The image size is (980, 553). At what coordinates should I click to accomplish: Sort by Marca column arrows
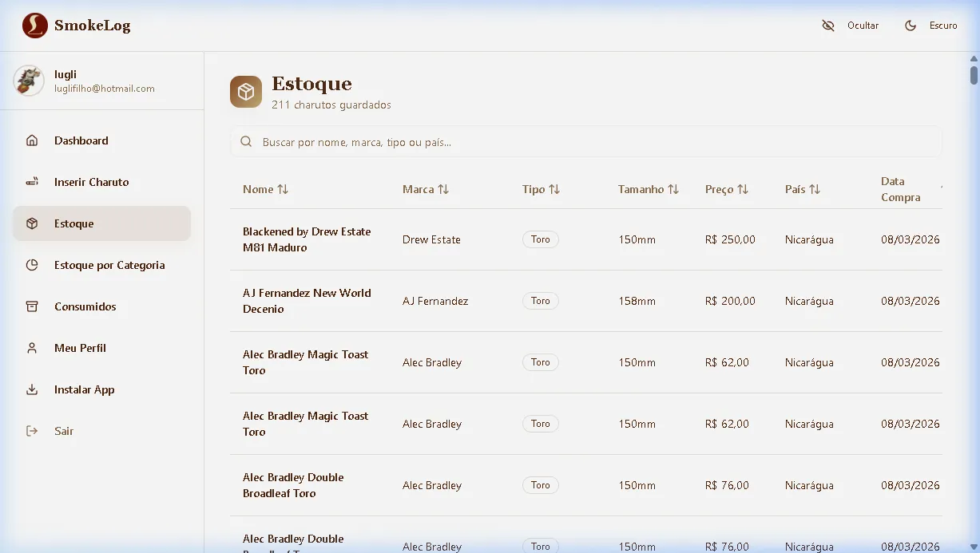pos(443,189)
